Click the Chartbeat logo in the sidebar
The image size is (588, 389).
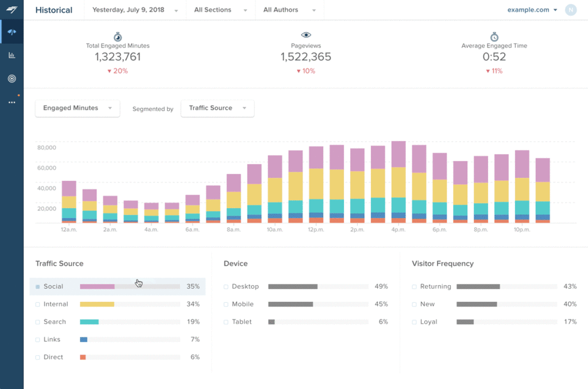[x=11, y=10]
